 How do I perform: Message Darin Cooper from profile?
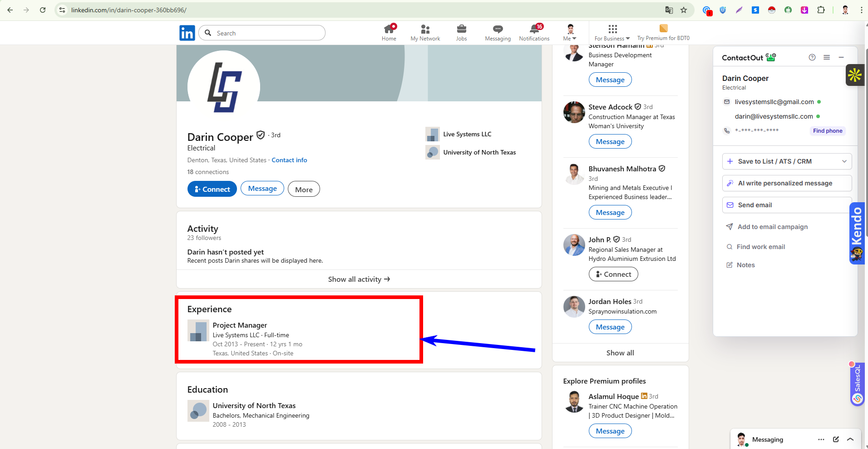(262, 189)
